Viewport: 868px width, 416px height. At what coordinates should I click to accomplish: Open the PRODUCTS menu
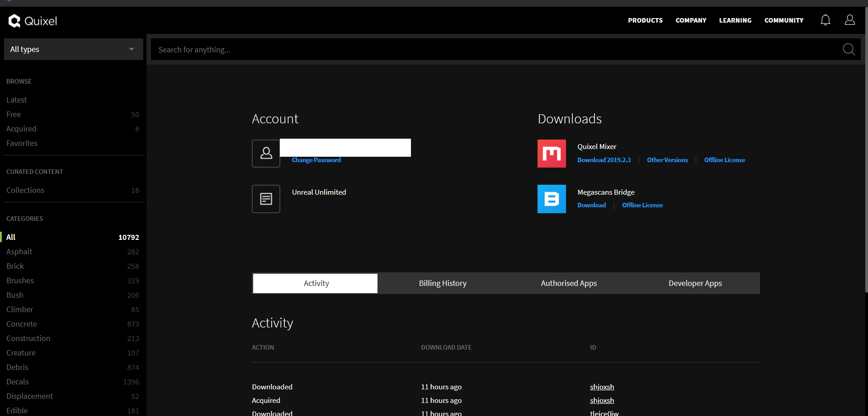click(645, 20)
